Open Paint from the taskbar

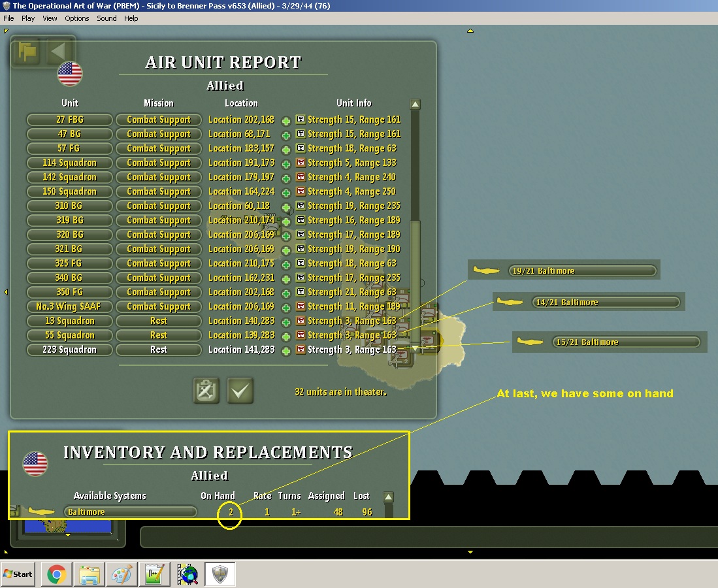tap(122, 574)
